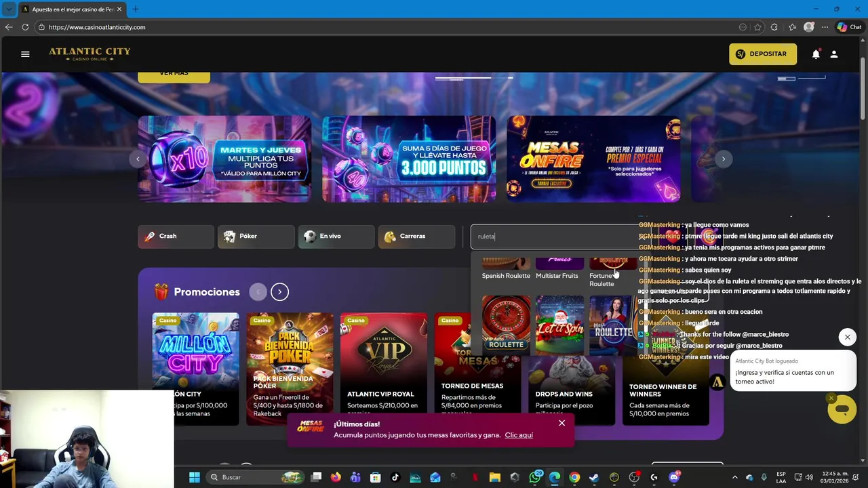Go back with the browser back arrow
Screen dimensions: 868x488
(9, 27)
